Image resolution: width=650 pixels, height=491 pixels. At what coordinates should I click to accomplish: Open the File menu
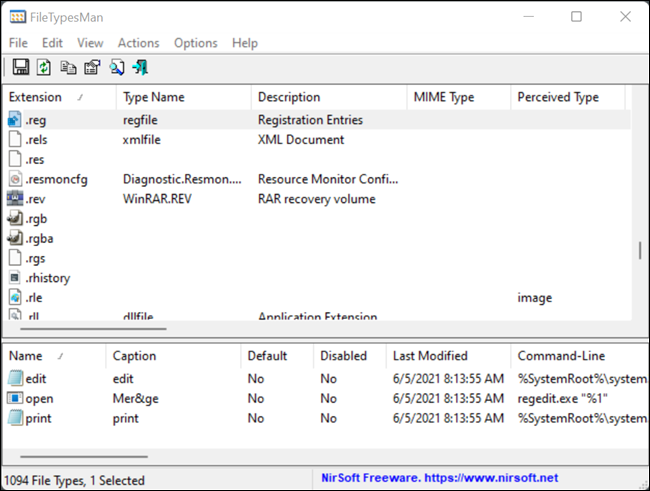[18, 43]
